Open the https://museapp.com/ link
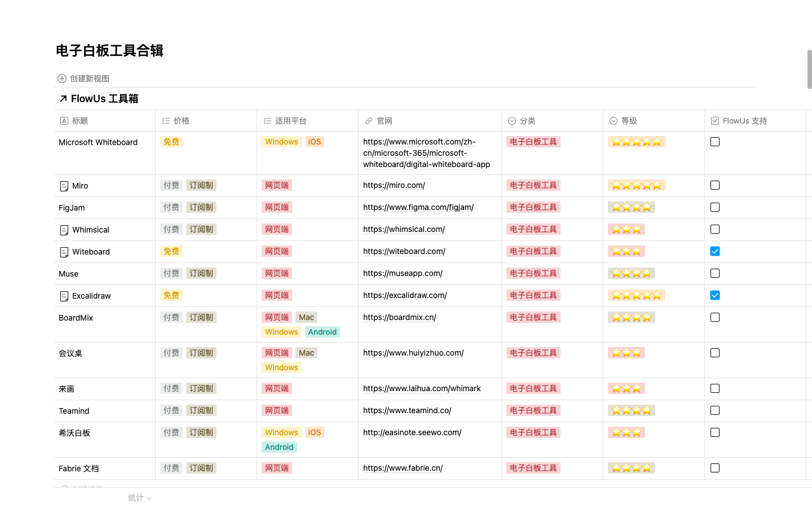The image size is (812, 508). (403, 273)
